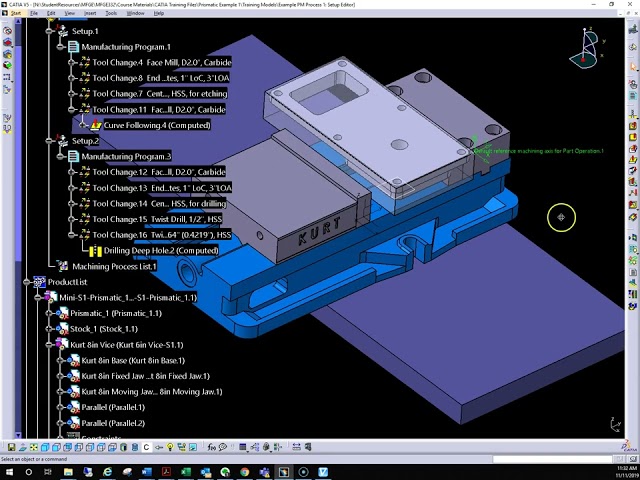The height and width of the screenshot is (480, 640).
Task: Open the View menu
Action: click(x=70, y=13)
